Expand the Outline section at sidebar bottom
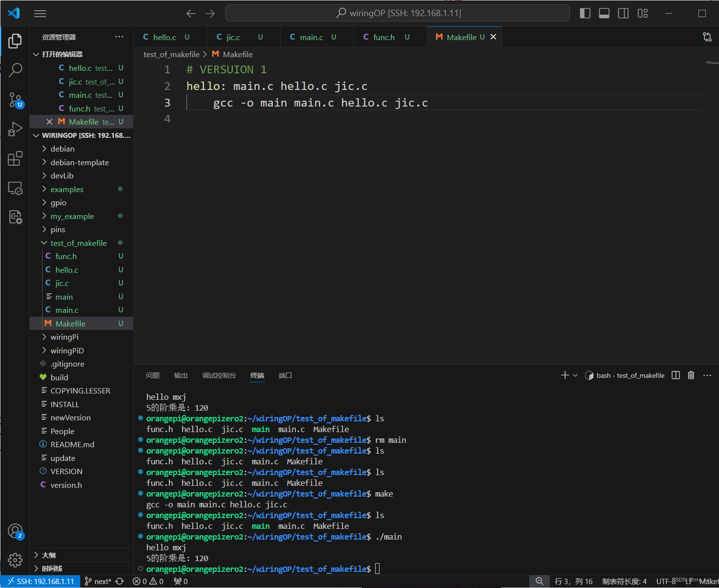Image resolution: width=719 pixels, height=588 pixels. click(x=81, y=555)
